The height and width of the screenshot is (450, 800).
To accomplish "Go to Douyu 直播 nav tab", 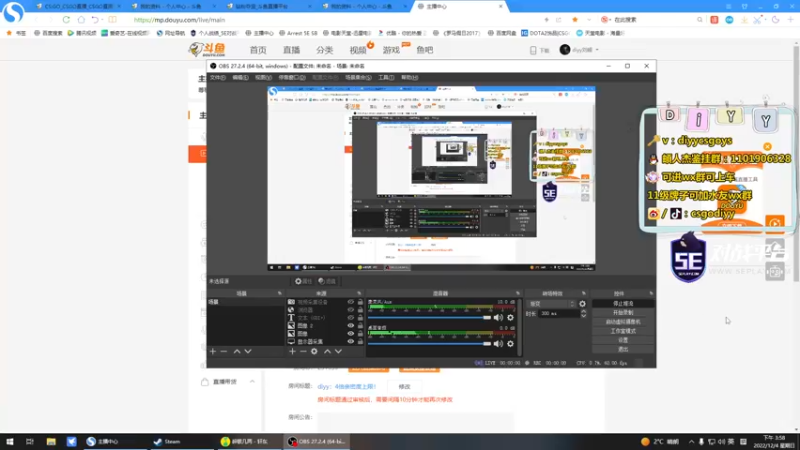I will pos(291,50).
